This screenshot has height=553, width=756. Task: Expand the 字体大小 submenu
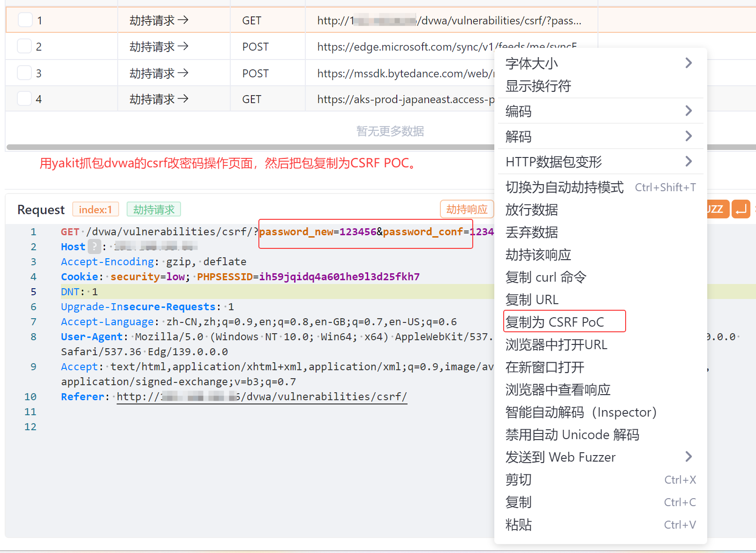click(531, 63)
